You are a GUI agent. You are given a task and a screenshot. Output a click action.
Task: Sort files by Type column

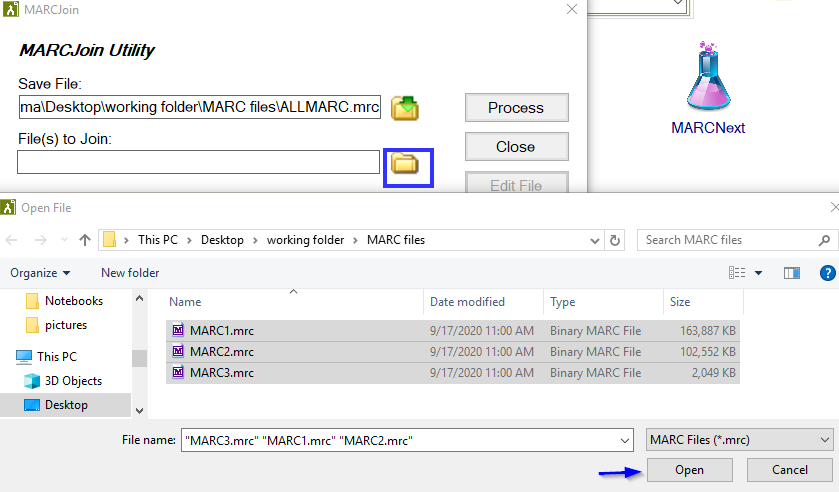[x=562, y=302]
